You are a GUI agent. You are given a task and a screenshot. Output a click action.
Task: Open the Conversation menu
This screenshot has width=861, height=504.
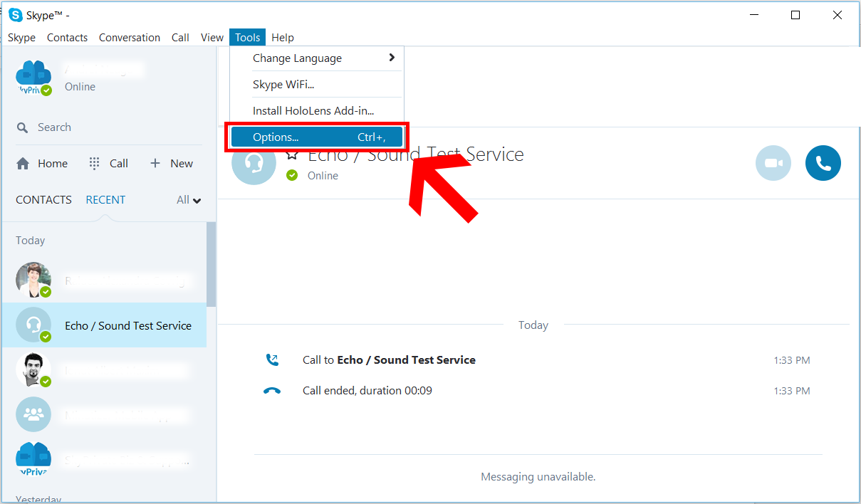pyautogui.click(x=130, y=38)
